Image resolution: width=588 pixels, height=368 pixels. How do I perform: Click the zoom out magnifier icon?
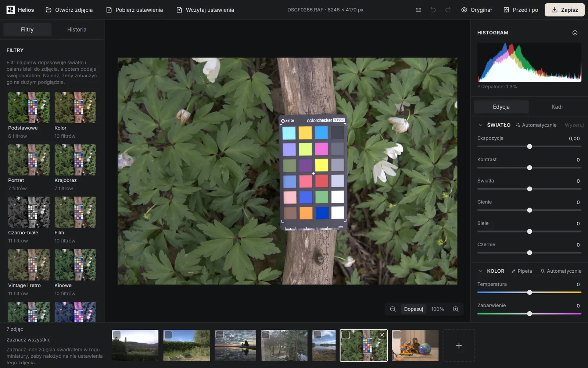392,309
